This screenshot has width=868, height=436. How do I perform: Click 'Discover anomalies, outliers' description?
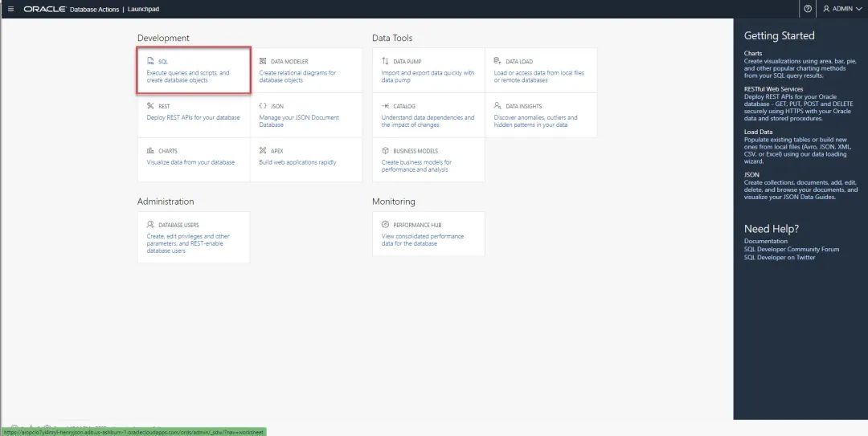535,121
